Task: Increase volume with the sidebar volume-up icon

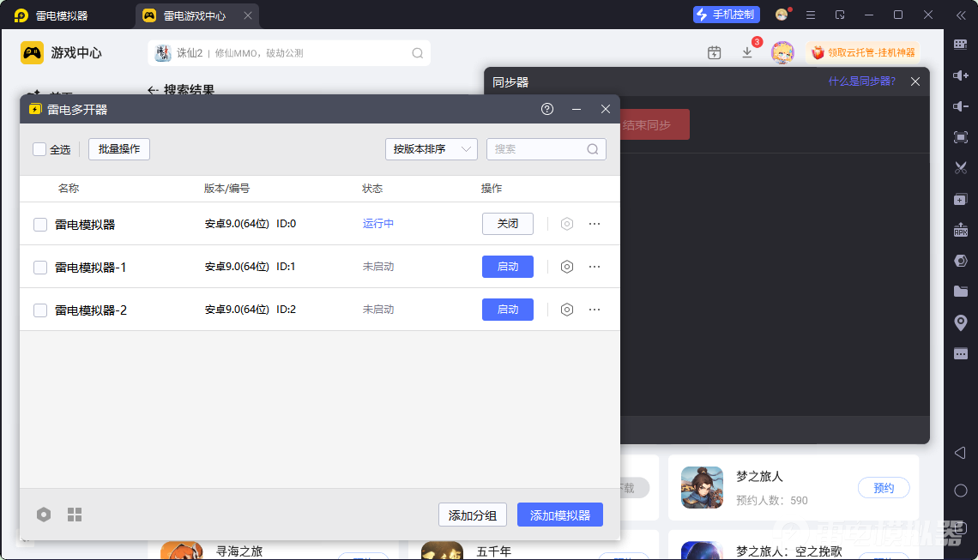Action: coord(961,75)
